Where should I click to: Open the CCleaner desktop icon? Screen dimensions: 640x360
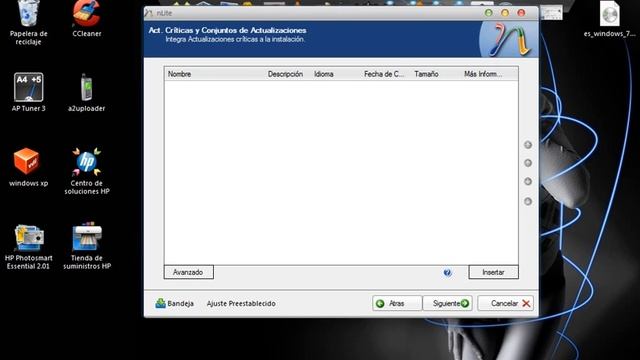(87, 18)
